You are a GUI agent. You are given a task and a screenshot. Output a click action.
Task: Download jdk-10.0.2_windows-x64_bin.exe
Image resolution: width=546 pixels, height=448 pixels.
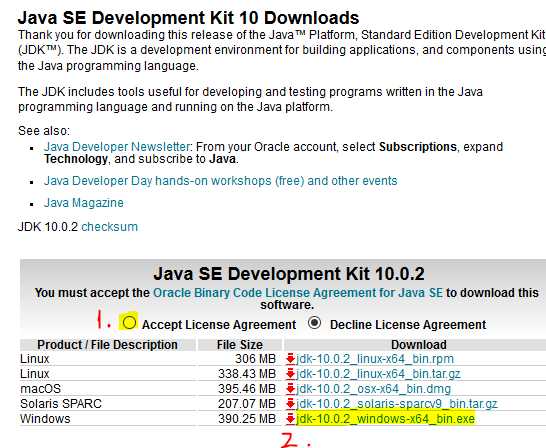[x=385, y=418]
